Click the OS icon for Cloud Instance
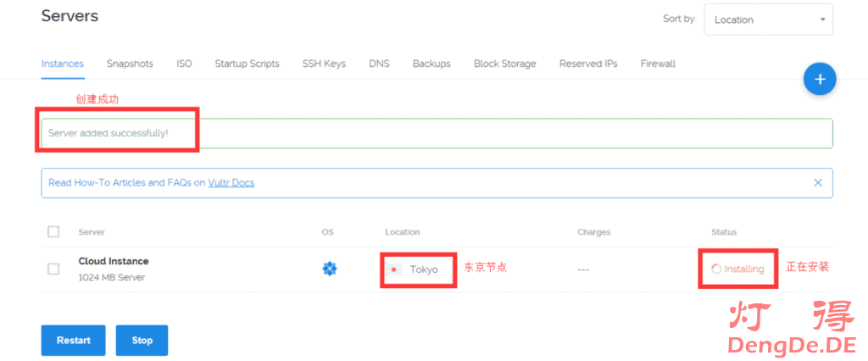 click(x=330, y=269)
